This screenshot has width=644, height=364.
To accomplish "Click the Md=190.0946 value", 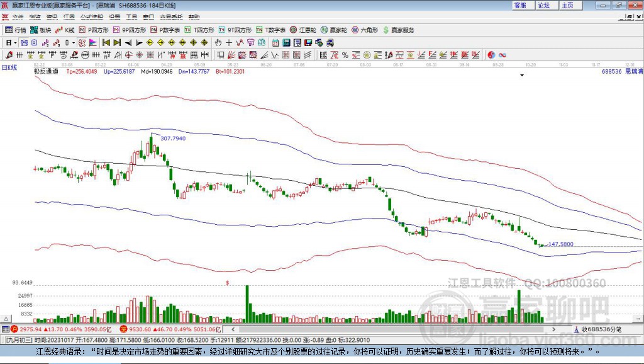I will pos(157,71).
